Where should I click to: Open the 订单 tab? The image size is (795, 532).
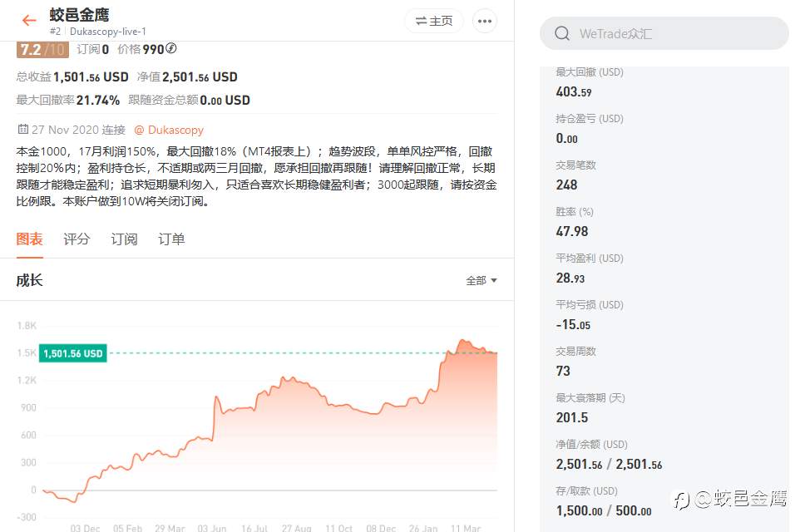click(171, 239)
